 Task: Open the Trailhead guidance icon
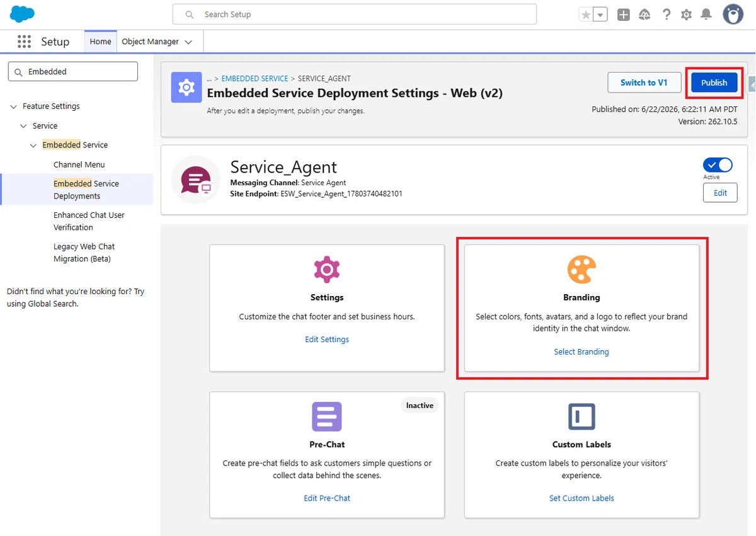point(644,14)
